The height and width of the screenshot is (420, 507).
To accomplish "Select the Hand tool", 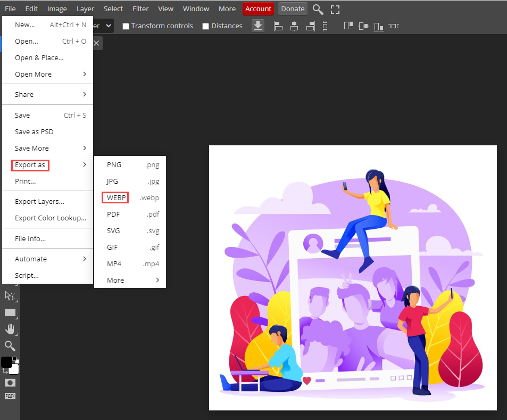I will coord(10,329).
